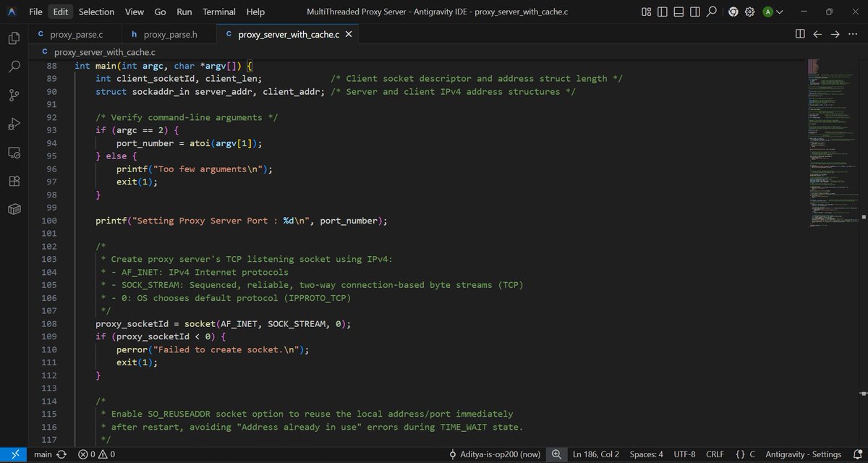Image resolution: width=868 pixels, height=463 pixels.
Task: Expand the account dropdown chevron
Action: [x=779, y=12]
